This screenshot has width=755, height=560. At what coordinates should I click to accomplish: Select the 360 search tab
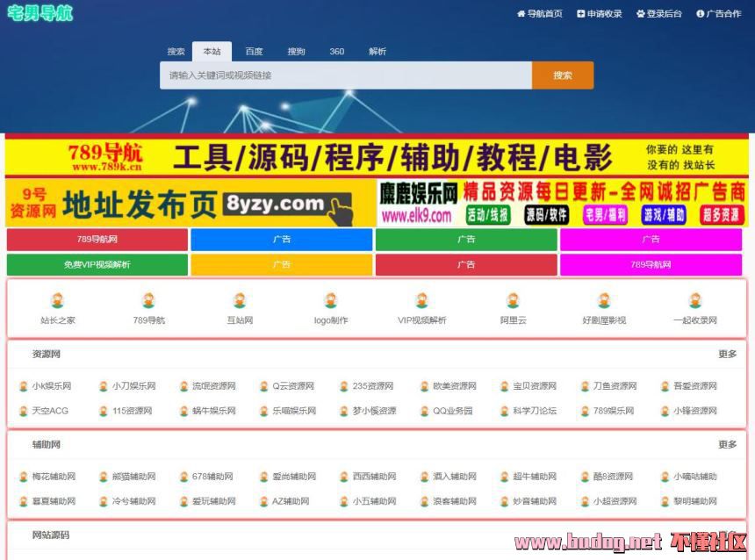tap(336, 52)
